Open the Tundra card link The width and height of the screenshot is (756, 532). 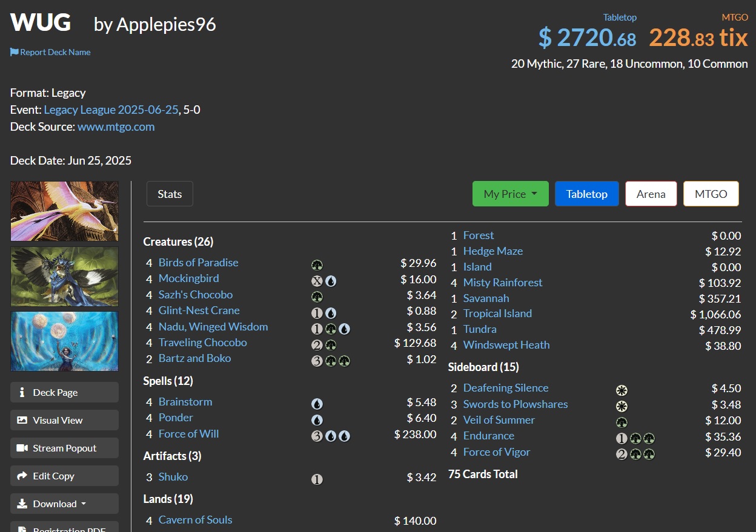pyautogui.click(x=480, y=329)
